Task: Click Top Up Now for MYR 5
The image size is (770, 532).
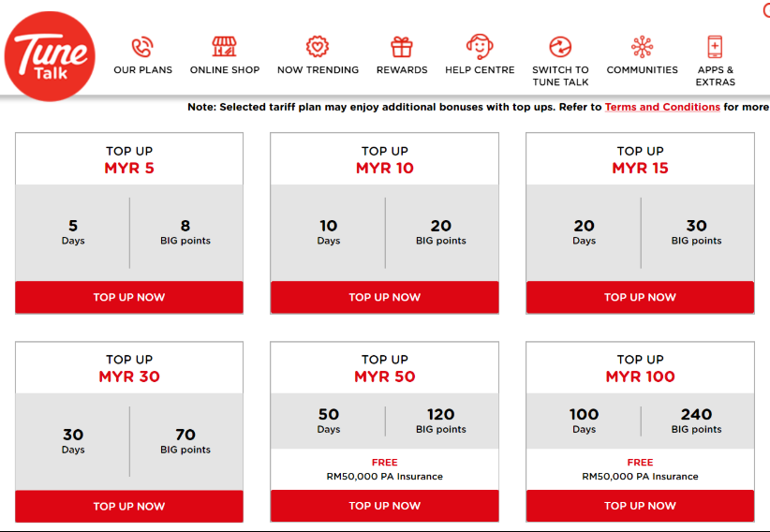Action: (x=129, y=297)
